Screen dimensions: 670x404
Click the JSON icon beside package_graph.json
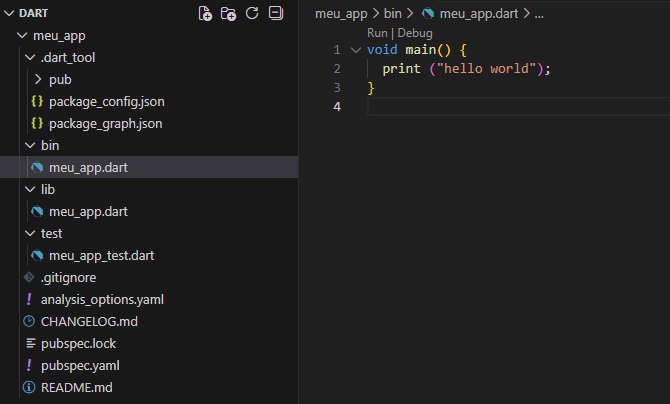(x=37, y=124)
